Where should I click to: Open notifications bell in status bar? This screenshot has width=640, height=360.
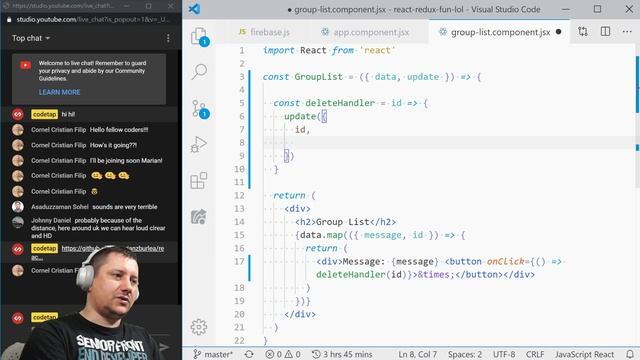point(630,354)
